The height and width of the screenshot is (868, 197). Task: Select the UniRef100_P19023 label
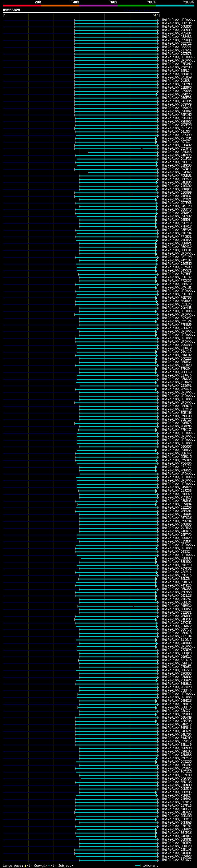click(177, 108)
